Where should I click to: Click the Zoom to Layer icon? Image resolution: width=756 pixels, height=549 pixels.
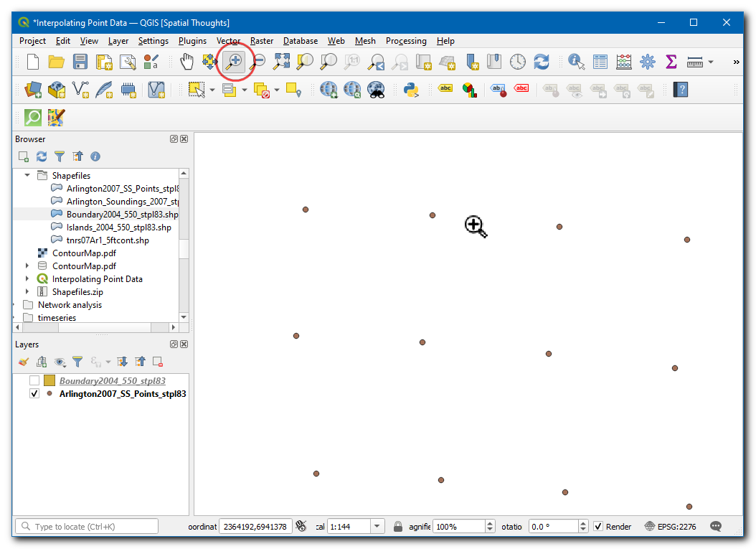click(329, 62)
